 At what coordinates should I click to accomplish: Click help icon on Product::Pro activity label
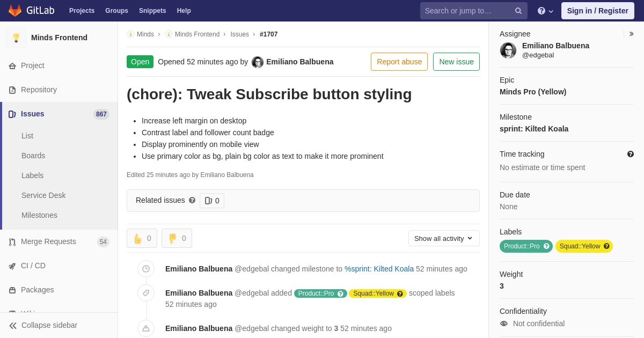(340, 293)
